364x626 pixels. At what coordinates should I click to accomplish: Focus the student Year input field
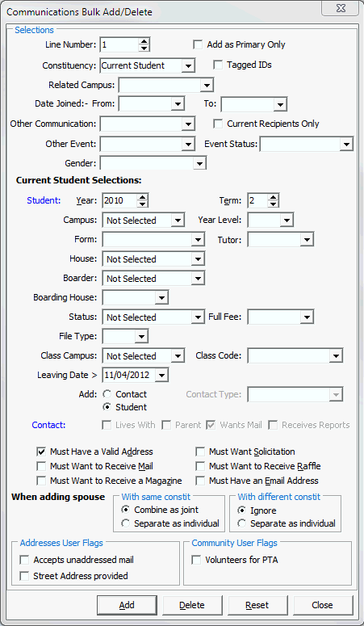pos(119,201)
